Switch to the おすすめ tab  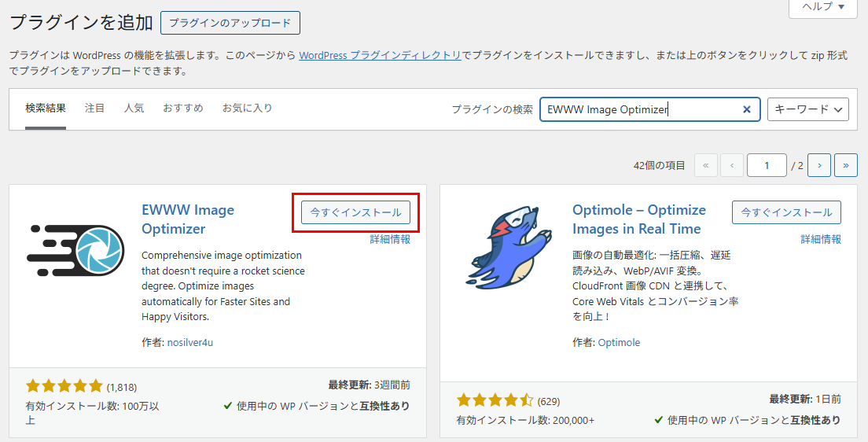coord(183,108)
